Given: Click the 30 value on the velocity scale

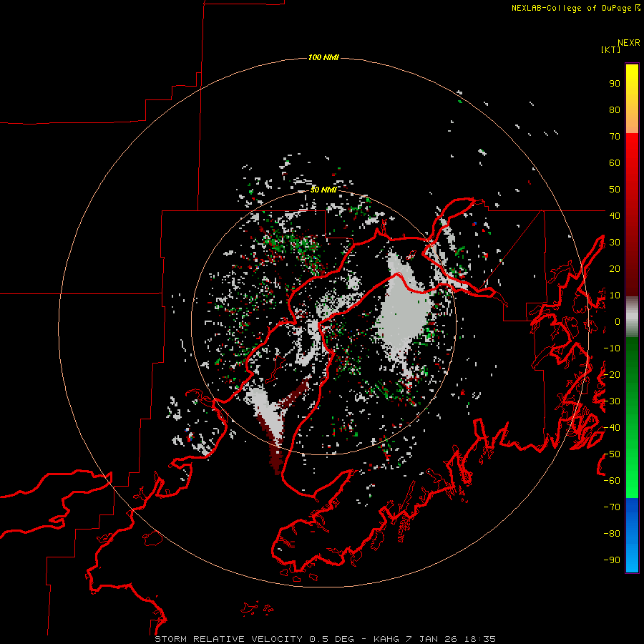Looking at the screenshot, I should click(x=615, y=243).
